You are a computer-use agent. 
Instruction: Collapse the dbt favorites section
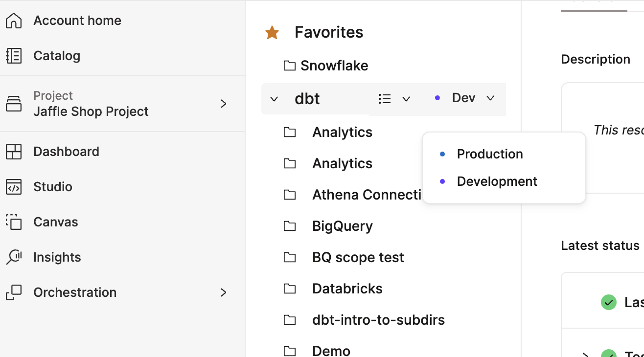pyautogui.click(x=274, y=98)
